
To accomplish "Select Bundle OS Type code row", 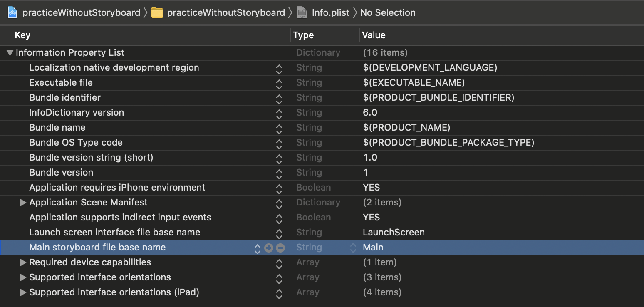I will pos(322,143).
